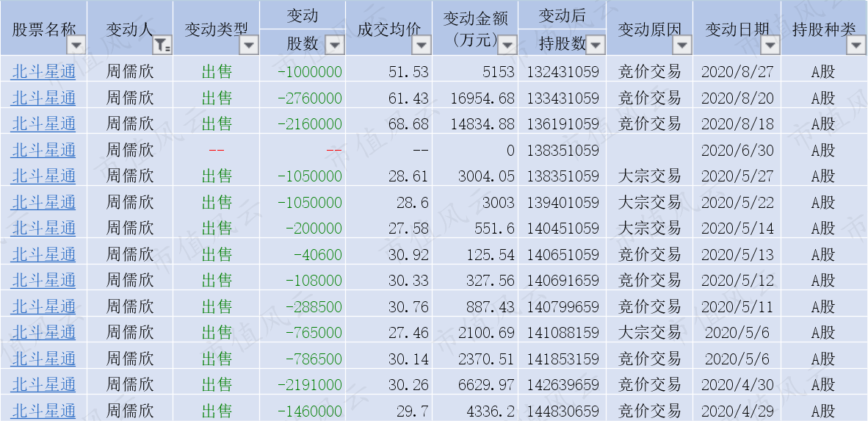
Task: Open 北斗星通 link in the 2020/8/20 row
Action: (x=43, y=98)
